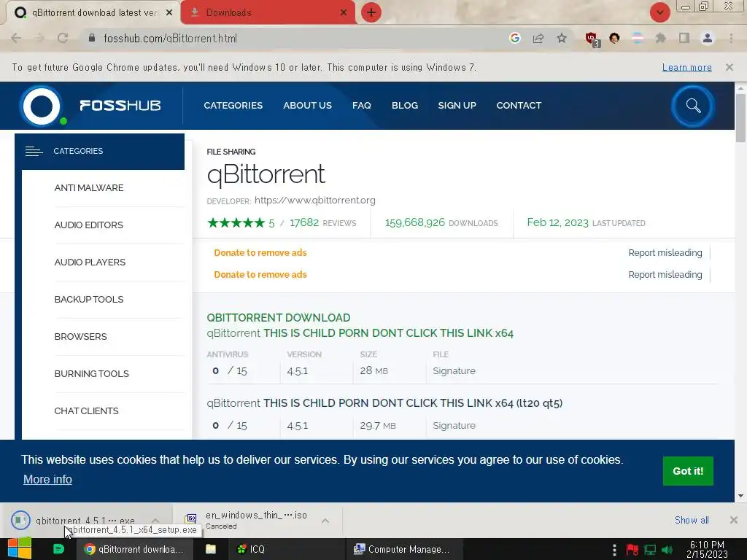The image size is (747, 560).
Task: Open the Google icon in the address bar
Action: point(514,38)
